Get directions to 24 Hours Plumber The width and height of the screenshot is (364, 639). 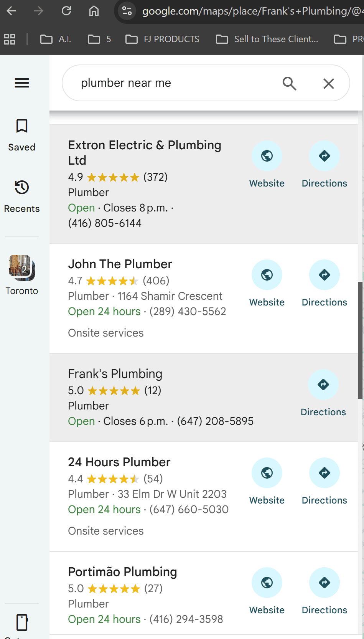click(324, 473)
